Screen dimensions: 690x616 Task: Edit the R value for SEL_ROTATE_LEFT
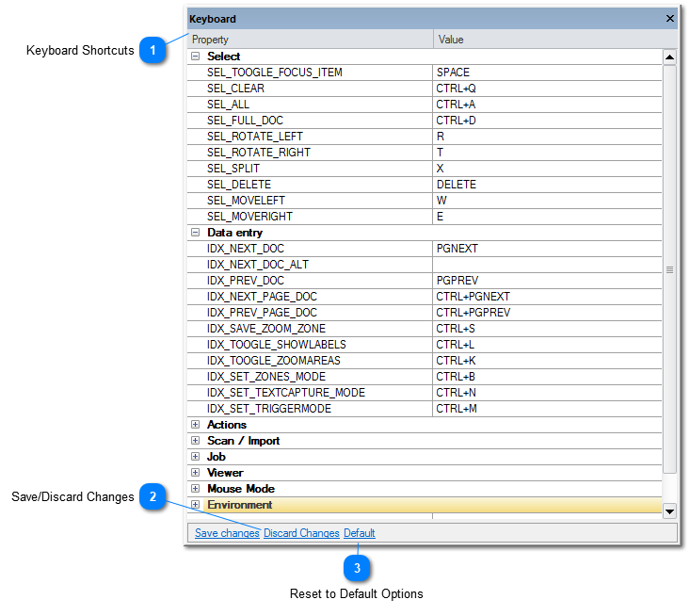[x=548, y=137]
